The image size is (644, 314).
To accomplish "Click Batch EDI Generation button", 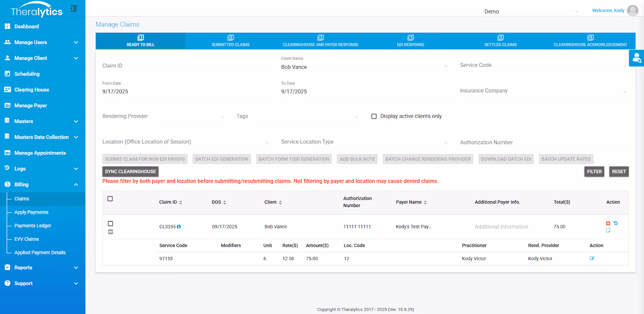I will [222, 159].
